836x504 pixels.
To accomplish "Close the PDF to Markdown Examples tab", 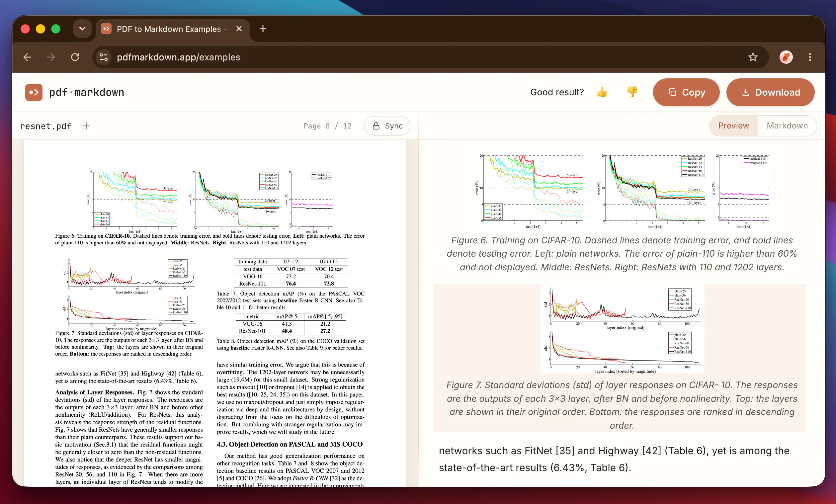I will click(239, 29).
